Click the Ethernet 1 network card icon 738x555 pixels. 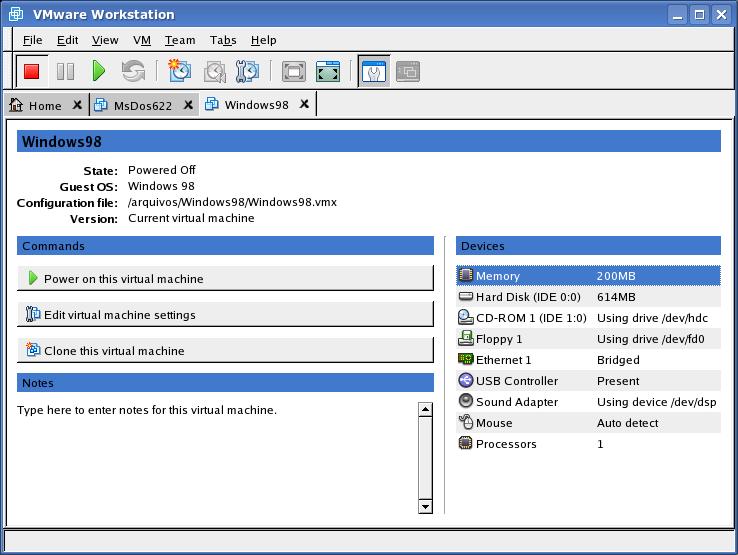pyautogui.click(x=465, y=359)
